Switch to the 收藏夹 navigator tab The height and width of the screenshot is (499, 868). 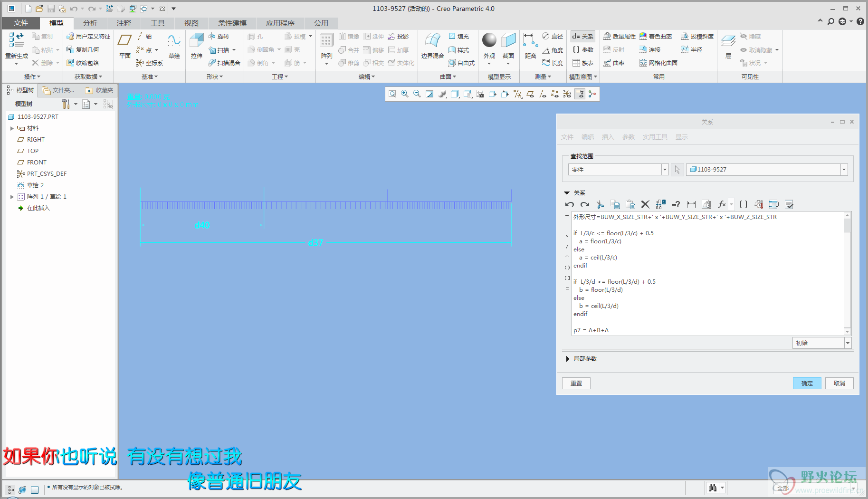click(100, 90)
